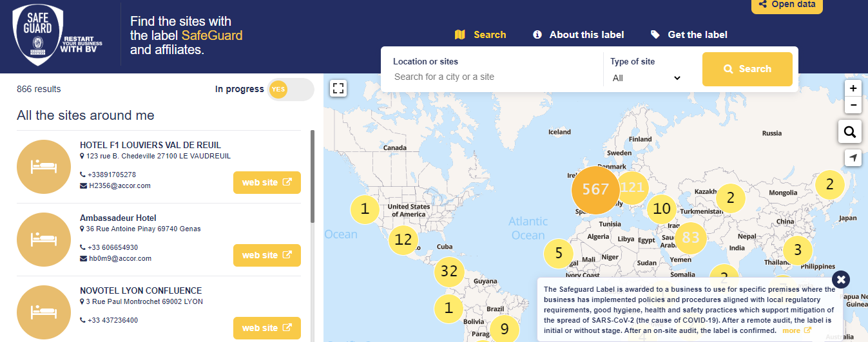
Task: Click the map icon beside Search tab
Action: (459, 35)
